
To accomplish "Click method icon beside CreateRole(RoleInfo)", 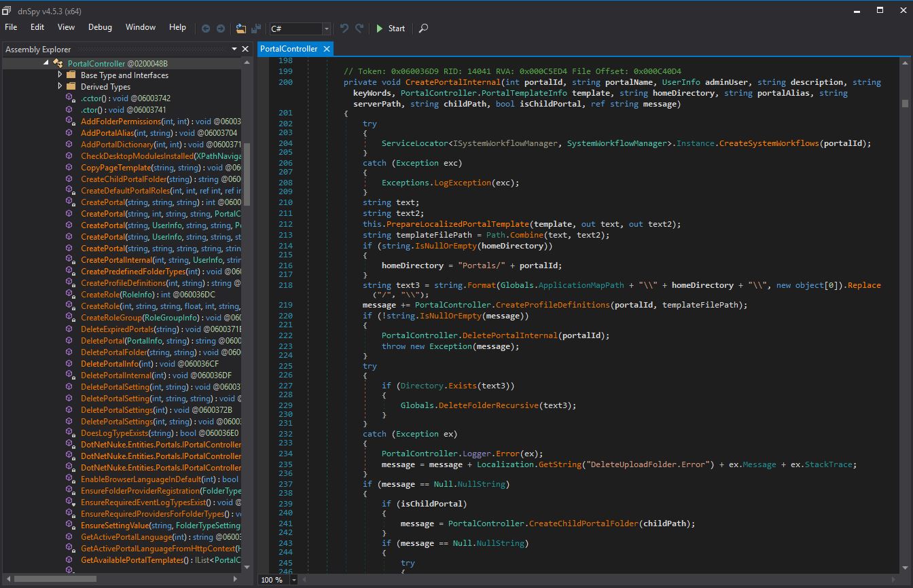I will tap(70, 294).
